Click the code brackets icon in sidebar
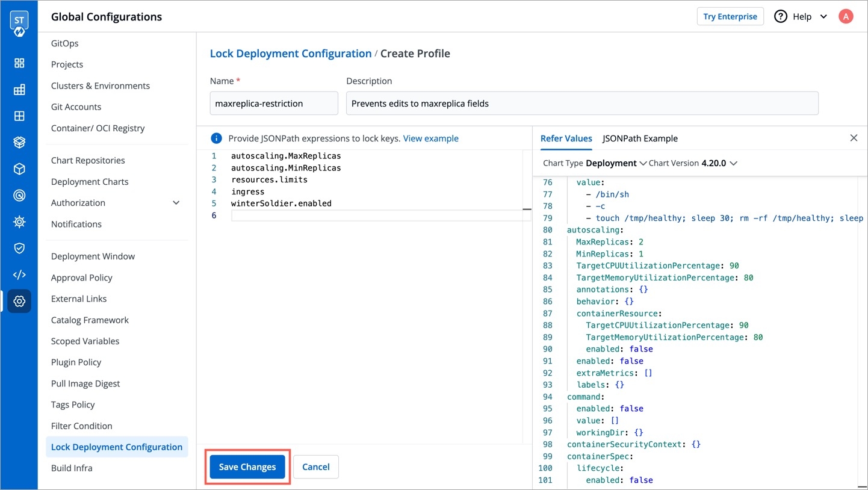 click(x=19, y=274)
